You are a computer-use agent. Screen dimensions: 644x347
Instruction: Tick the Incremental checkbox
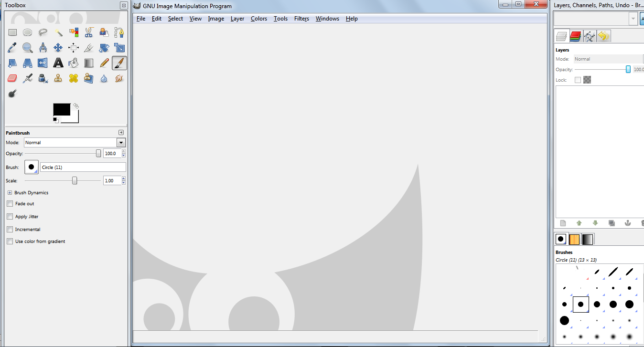(x=10, y=229)
